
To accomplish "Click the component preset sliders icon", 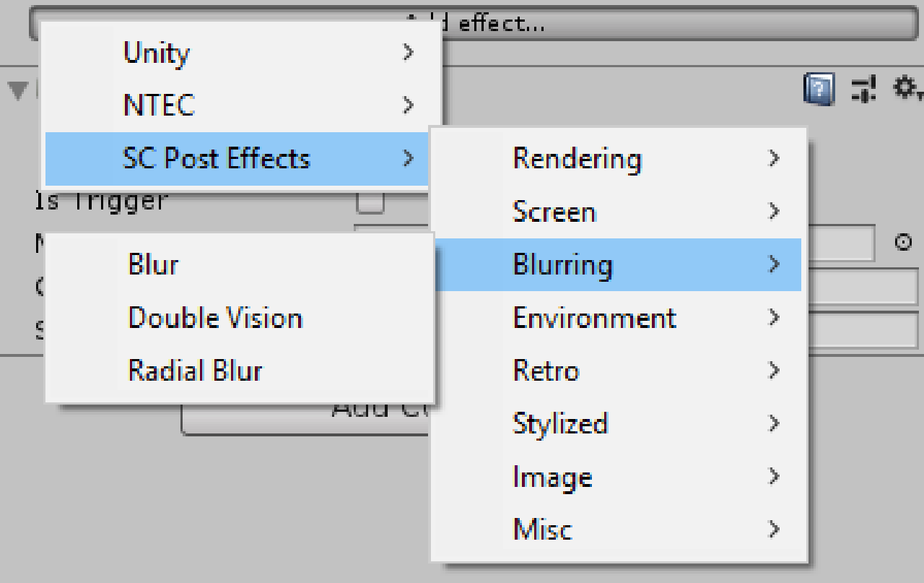I will coord(863,90).
